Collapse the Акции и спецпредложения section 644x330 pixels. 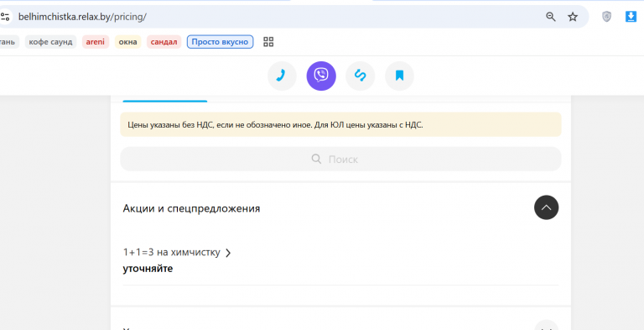[546, 207]
